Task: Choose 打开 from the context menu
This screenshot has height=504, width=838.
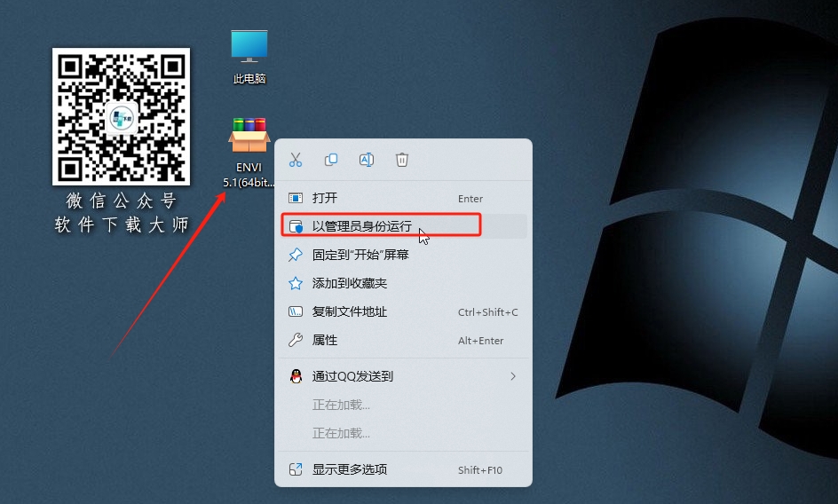Action: 404,198
